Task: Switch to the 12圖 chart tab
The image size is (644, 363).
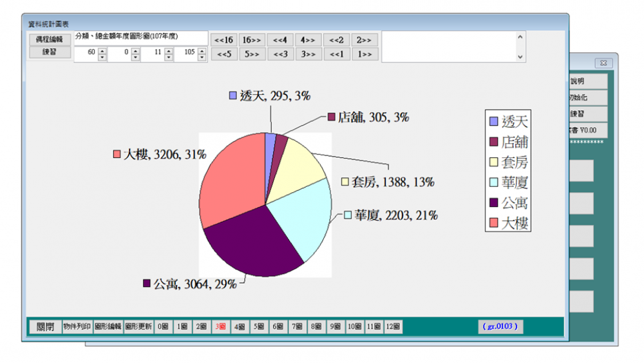Action: tap(393, 327)
